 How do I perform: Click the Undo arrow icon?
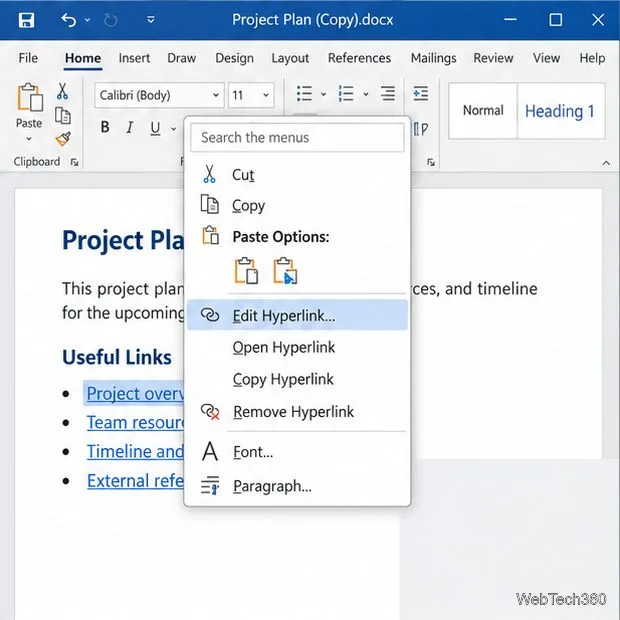pos(68,20)
